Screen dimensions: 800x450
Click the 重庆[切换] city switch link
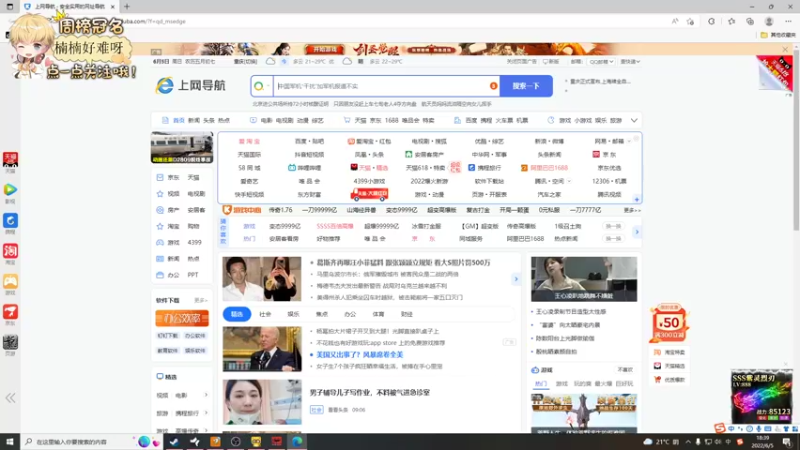coord(245,62)
